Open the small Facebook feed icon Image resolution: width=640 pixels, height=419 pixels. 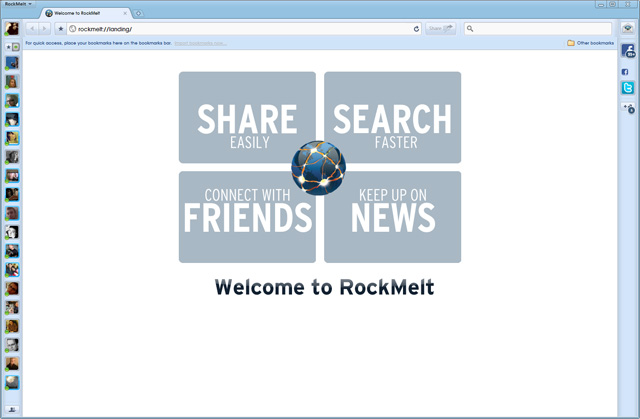625,72
